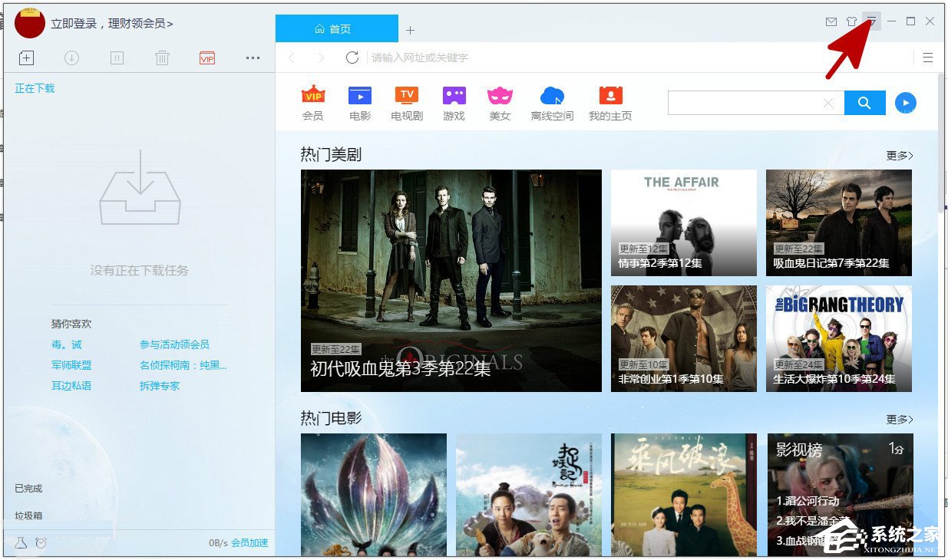Refresh the current page
The height and width of the screenshot is (560, 948).
click(352, 58)
